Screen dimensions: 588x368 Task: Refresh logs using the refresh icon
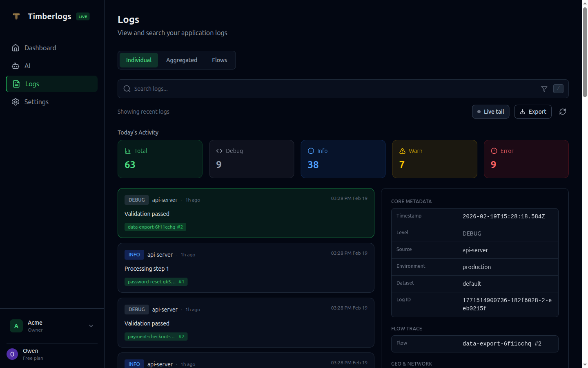coord(562,111)
